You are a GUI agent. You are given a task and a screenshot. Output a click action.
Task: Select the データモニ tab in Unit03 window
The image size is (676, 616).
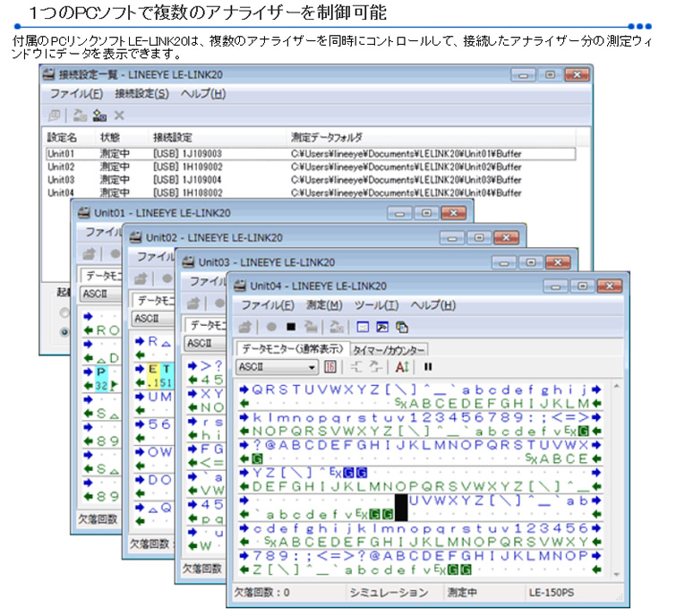[207, 325]
